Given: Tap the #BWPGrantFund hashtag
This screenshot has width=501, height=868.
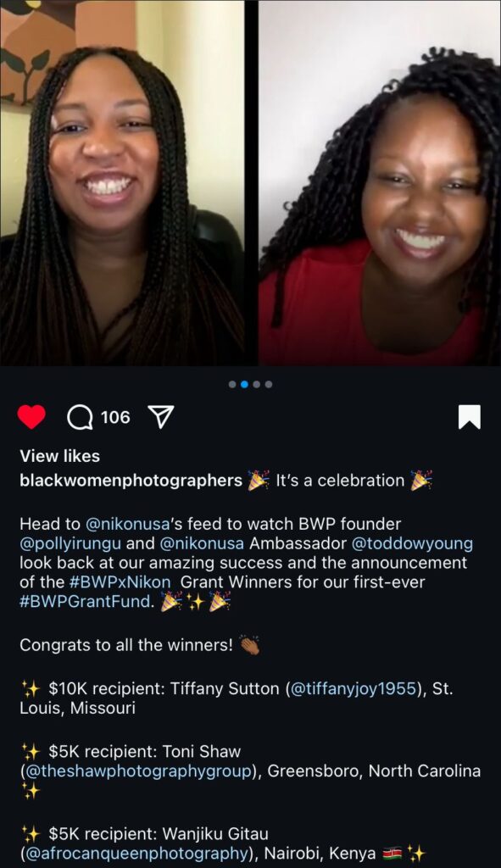Looking at the screenshot, I should click(87, 602).
